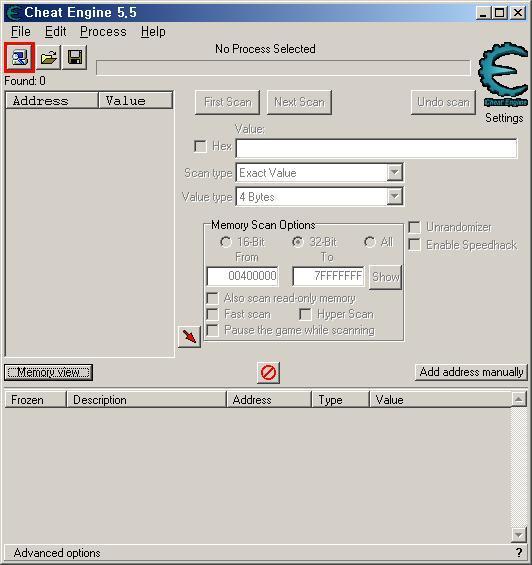Click the red arrow add-to-list icon
This screenshot has width=532, height=565.
[x=189, y=337]
